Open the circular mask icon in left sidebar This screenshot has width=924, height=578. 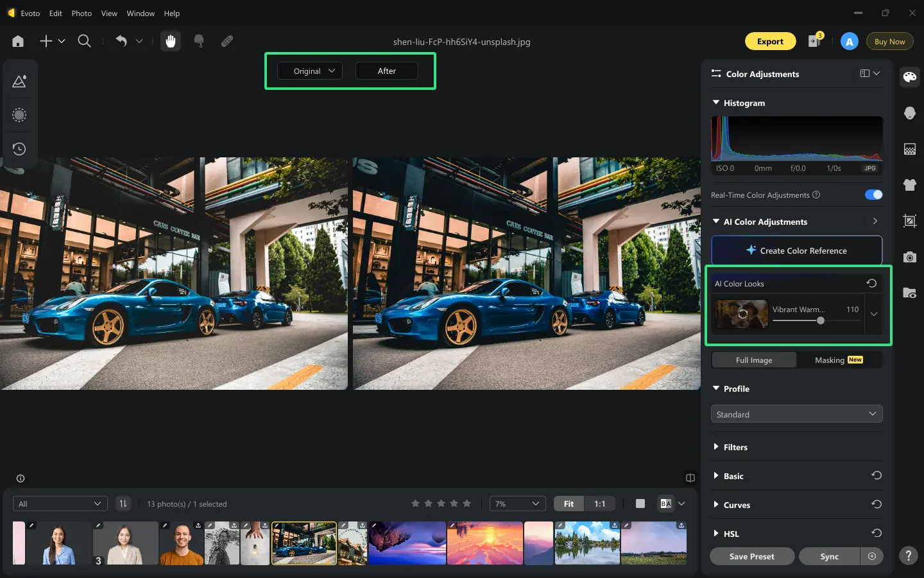tap(19, 115)
